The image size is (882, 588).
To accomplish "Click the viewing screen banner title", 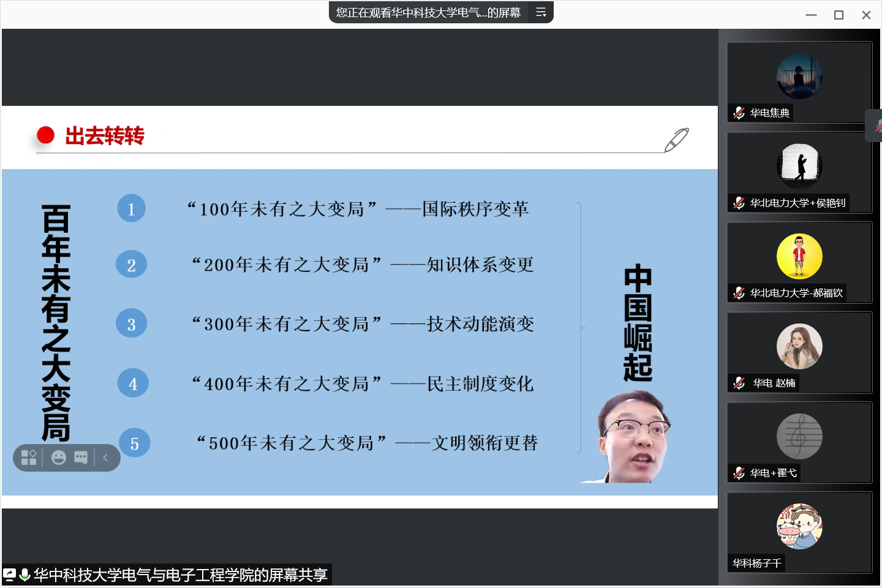I will pyautogui.click(x=428, y=12).
